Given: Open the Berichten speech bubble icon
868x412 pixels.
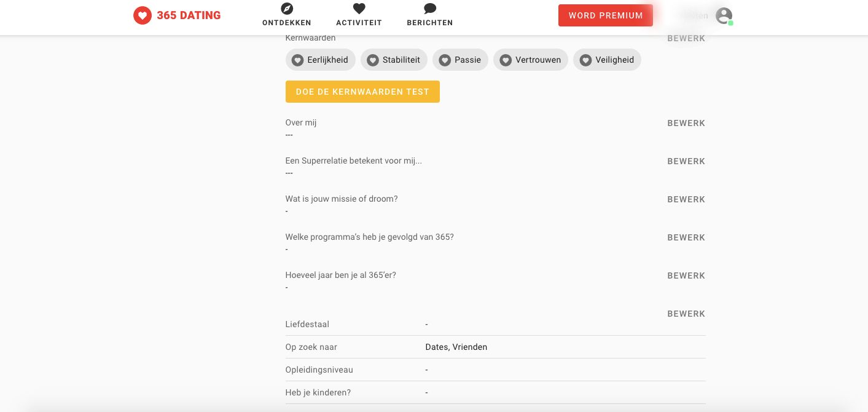Looking at the screenshot, I should pyautogui.click(x=430, y=9).
